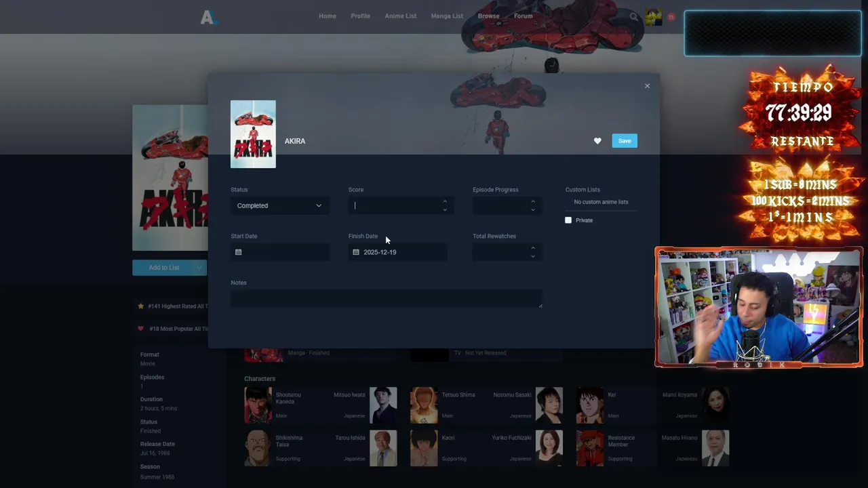Open the Status dropdown showing Completed
The image size is (868, 488).
coord(280,205)
